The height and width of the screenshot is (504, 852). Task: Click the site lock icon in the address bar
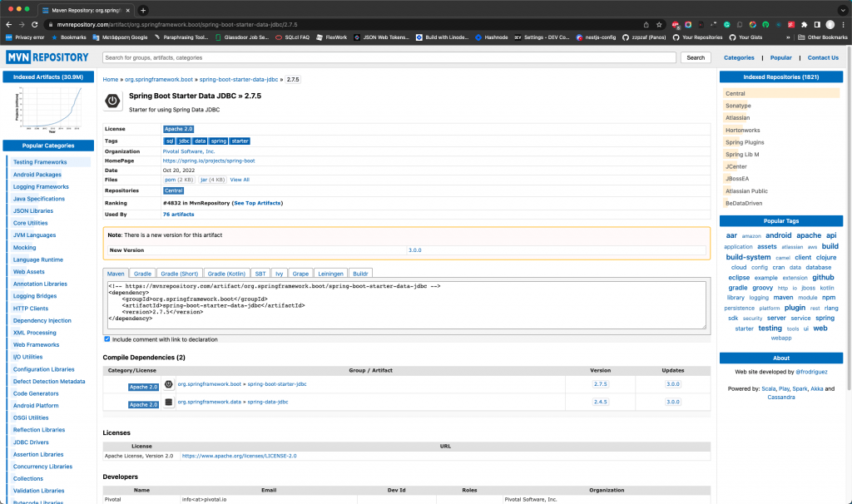pos(51,24)
